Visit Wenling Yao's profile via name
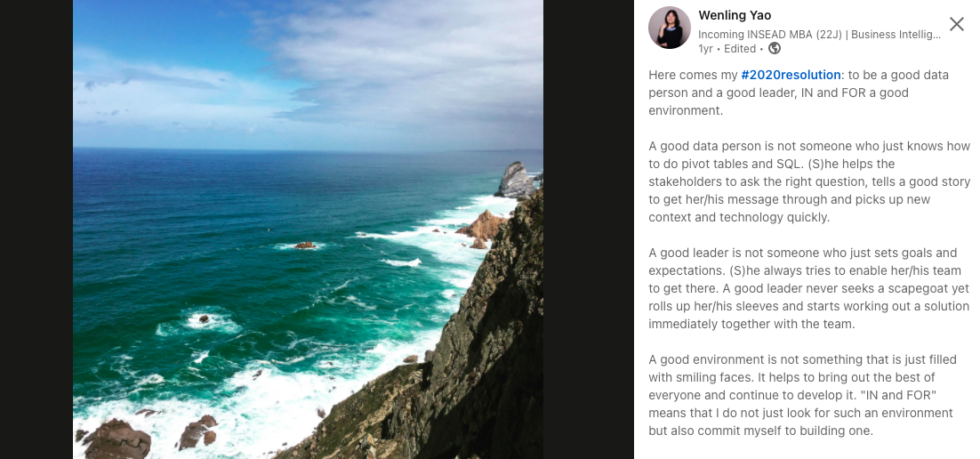The width and height of the screenshot is (980, 459). [x=735, y=15]
